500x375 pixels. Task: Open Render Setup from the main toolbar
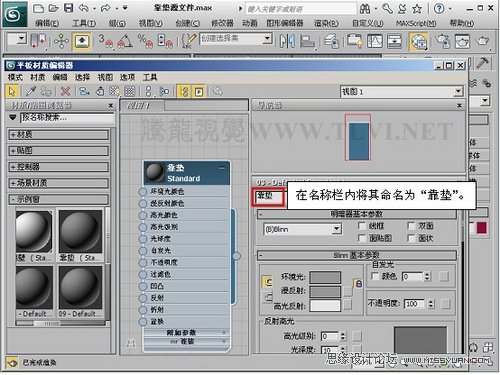tap(443, 41)
